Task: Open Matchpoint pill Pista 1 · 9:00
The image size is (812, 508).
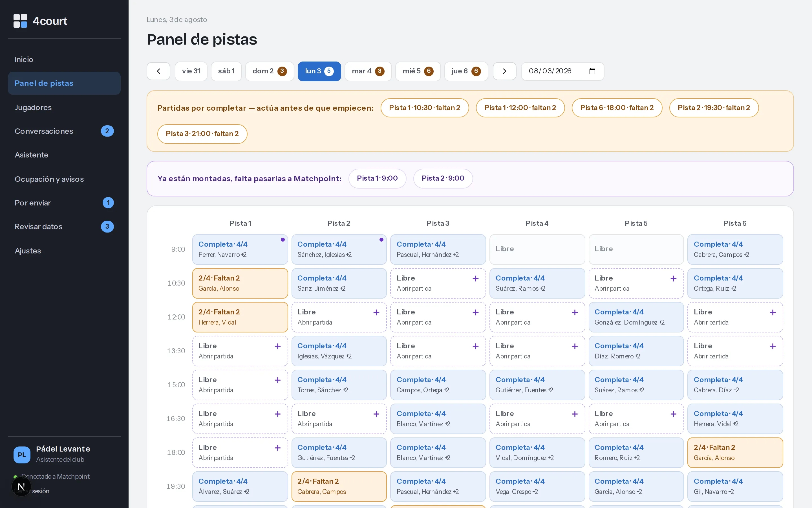Action: (377, 178)
